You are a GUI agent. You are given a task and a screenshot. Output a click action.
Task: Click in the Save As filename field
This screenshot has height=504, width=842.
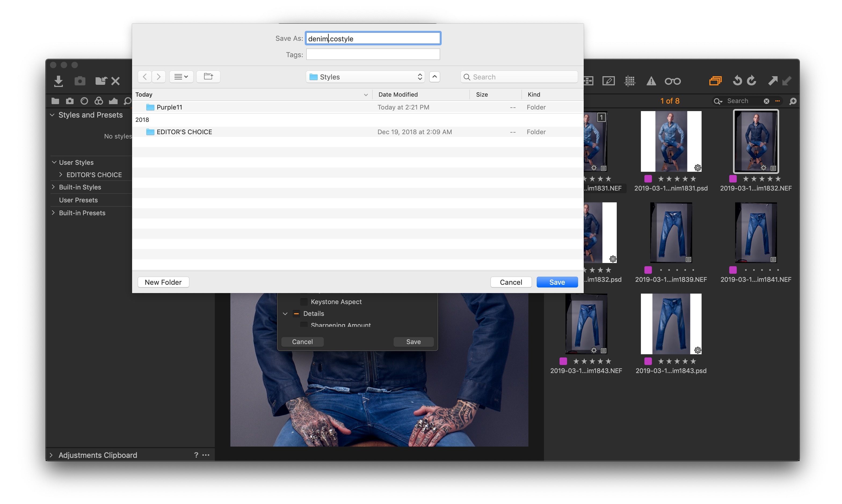373,38
